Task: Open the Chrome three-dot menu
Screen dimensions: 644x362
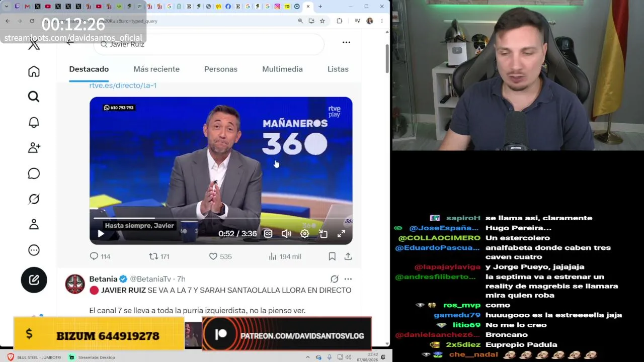Action: point(382,21)
